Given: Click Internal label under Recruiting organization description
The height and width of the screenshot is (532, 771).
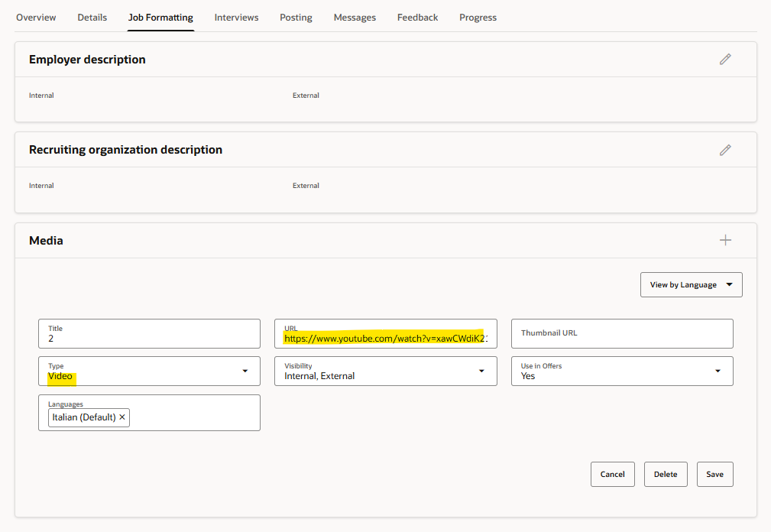Looking at the screenshot, I should [41, 186].
